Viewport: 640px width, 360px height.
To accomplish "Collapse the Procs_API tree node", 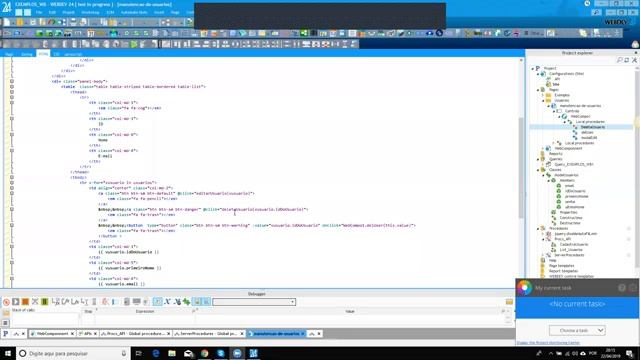I will pos(543,239).
